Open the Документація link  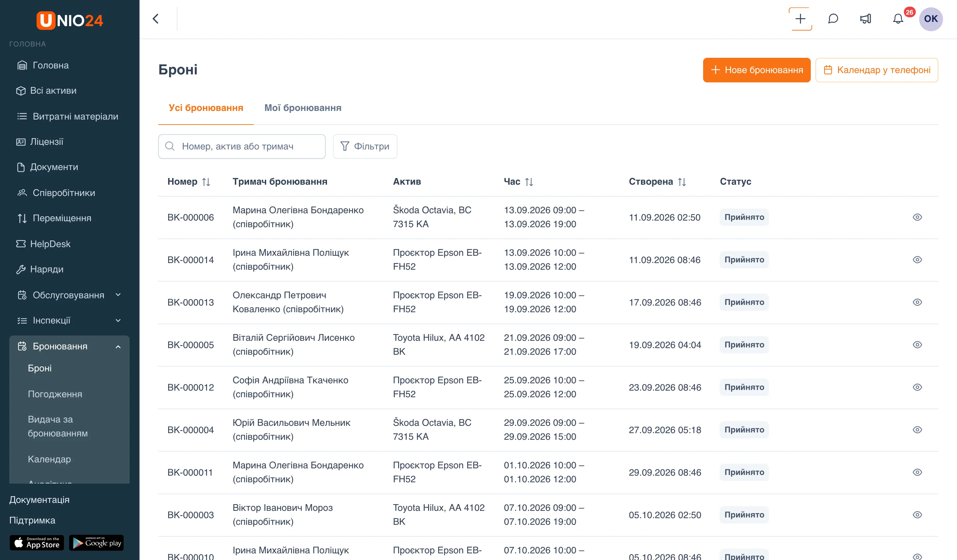coord(40,500)
